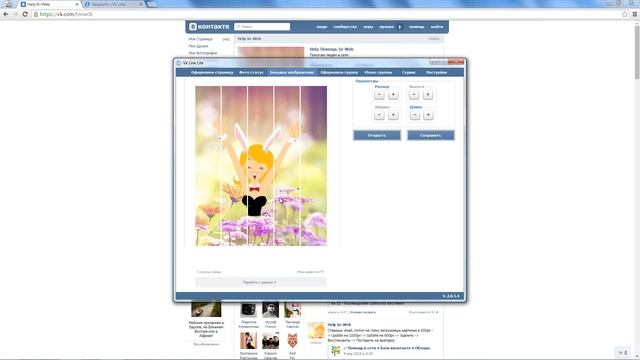Increase the Высота parameter with plus button

428,95
